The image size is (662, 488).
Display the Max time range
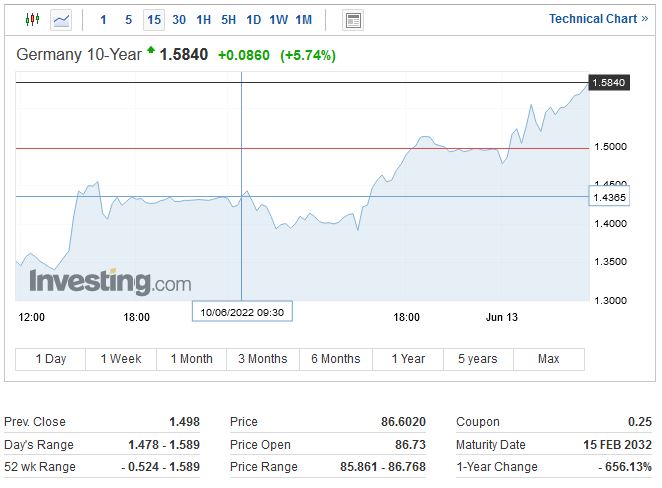click(x=548, y=359)
